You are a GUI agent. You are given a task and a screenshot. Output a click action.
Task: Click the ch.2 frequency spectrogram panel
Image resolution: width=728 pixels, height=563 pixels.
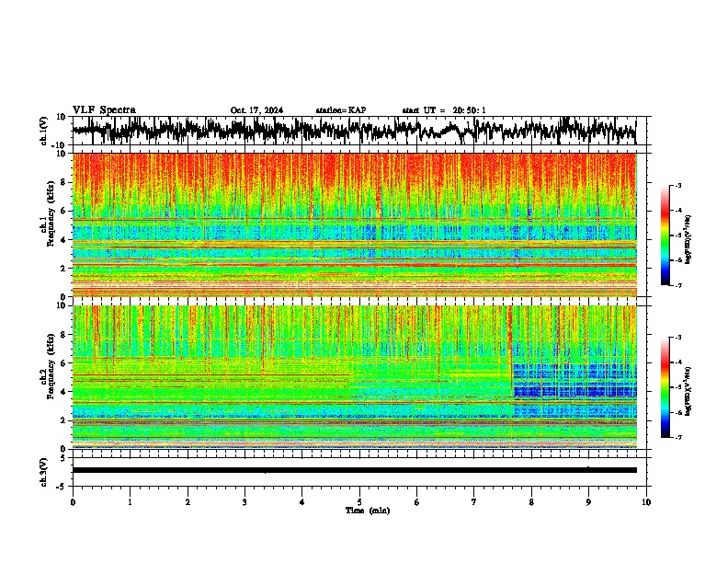[354, 377]
